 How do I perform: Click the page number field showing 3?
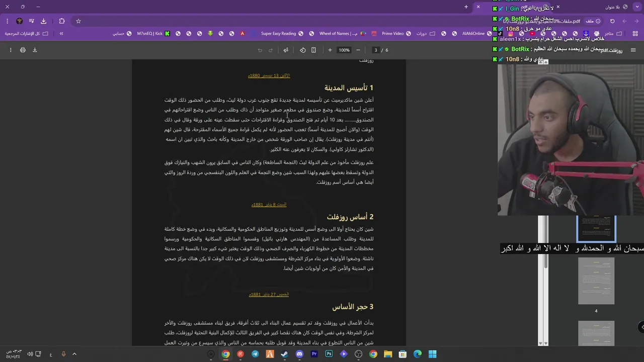point(375,50)
